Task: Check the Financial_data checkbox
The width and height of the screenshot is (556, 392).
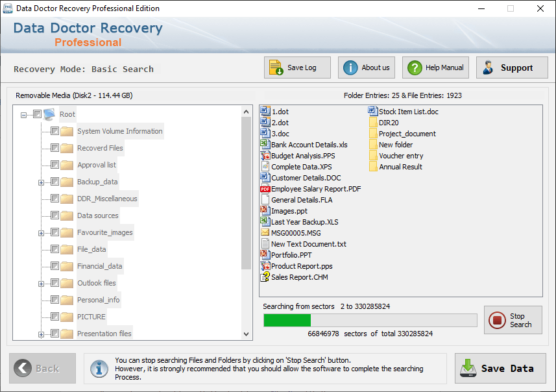Action: pyautogui.click(x=54, y=265)
